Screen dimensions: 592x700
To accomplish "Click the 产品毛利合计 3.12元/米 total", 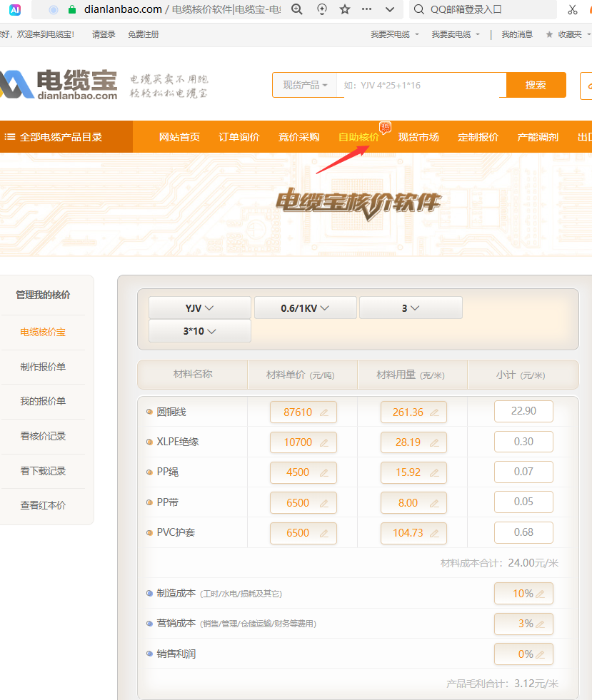I will click(x=503, y=684).
